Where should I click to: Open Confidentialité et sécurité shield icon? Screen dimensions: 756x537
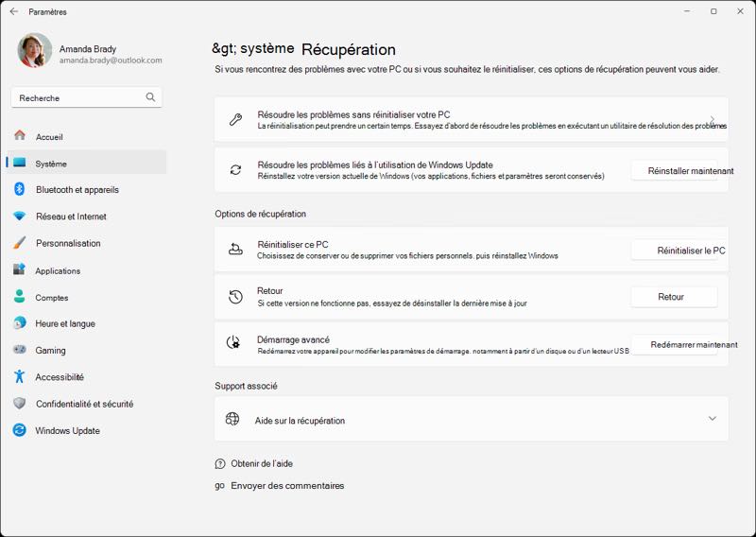point(19,404)
